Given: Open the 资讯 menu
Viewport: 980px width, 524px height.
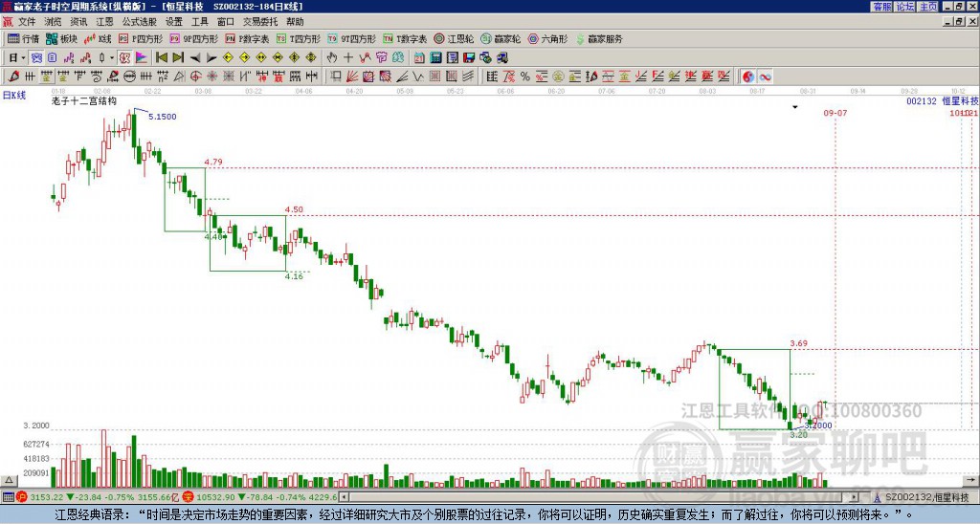Looking at the screenshot, I should point(78,22).
